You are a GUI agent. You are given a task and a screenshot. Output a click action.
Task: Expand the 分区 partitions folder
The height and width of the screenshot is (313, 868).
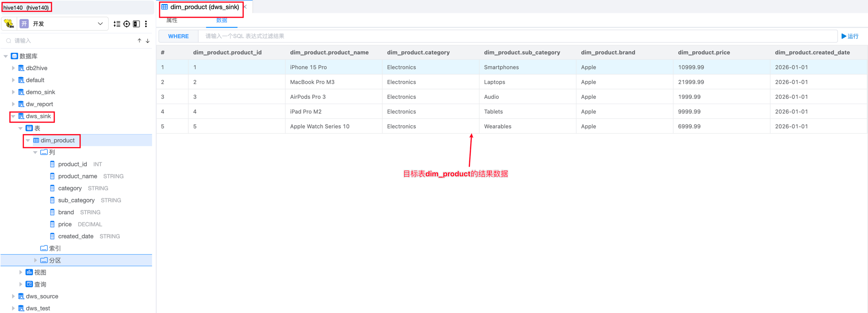(36, 260)
